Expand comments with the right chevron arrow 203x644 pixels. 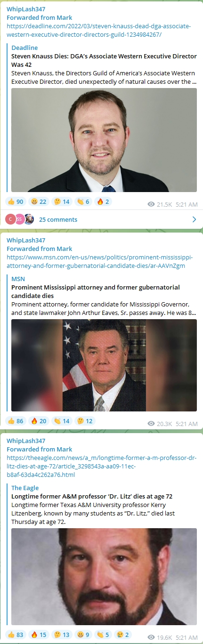pos(194,219)
